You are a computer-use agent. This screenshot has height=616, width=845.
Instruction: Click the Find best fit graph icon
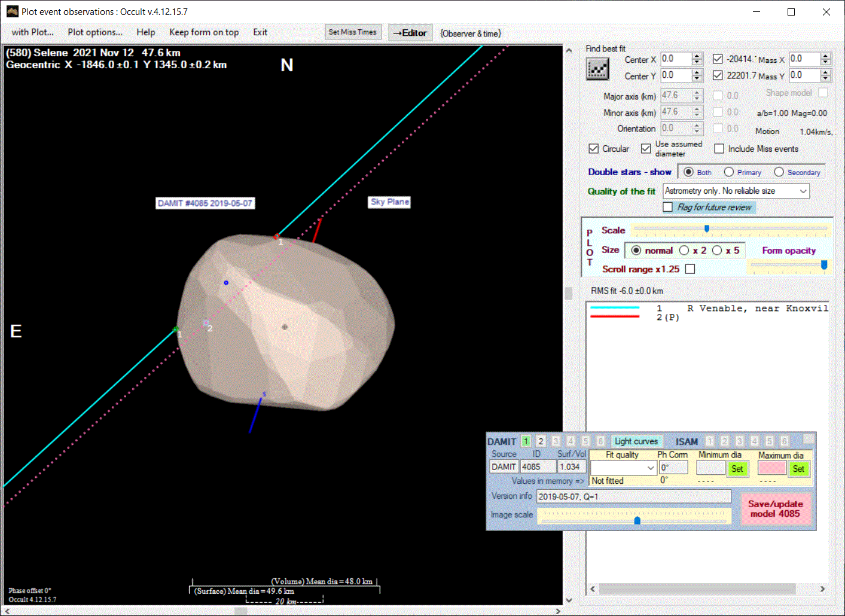point(597,69)
